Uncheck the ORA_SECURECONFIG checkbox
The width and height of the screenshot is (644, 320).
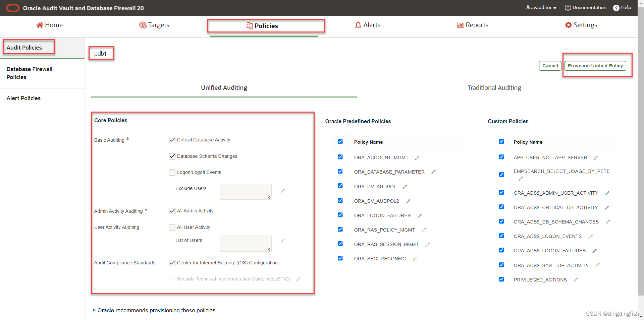[x=340, y=258]
